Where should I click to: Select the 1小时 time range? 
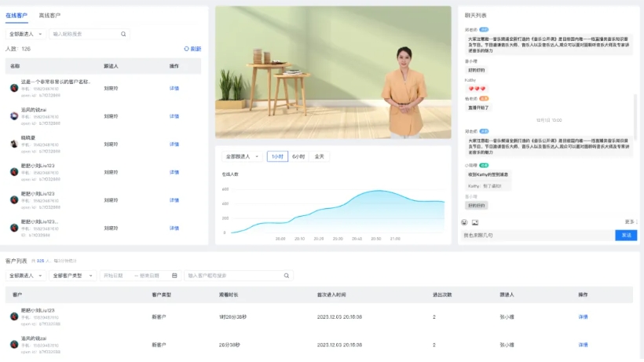coord(277,156)
